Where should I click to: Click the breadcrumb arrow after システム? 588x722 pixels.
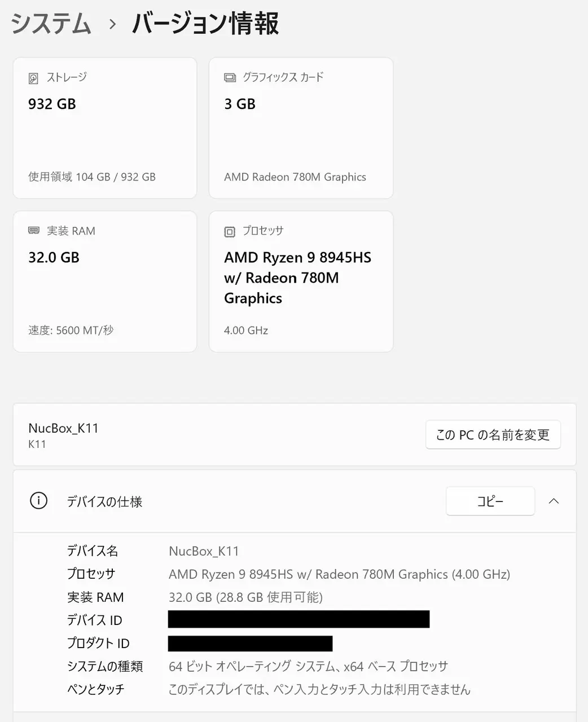coord(112,24)
